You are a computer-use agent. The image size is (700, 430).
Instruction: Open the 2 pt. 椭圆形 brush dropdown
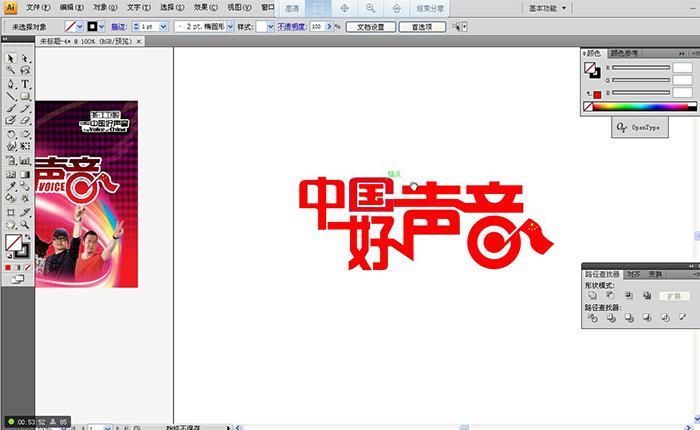tap(230, 27)
